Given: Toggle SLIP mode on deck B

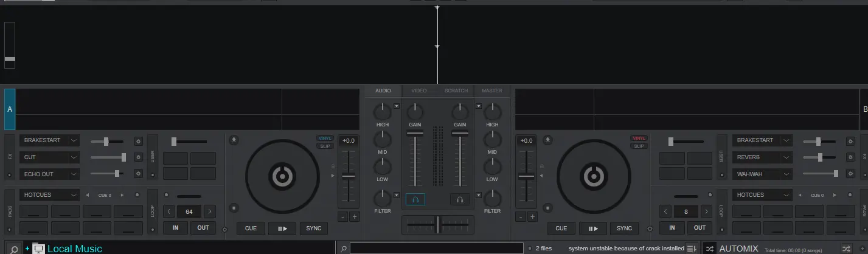Looking at the screenshot, I should [x=639, y=146].
